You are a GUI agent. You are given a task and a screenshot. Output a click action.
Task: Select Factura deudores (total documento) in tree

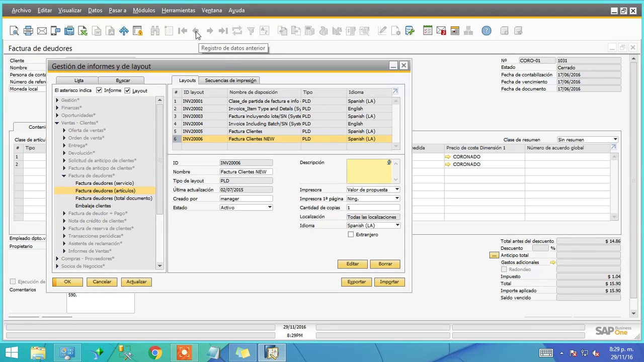114,198
